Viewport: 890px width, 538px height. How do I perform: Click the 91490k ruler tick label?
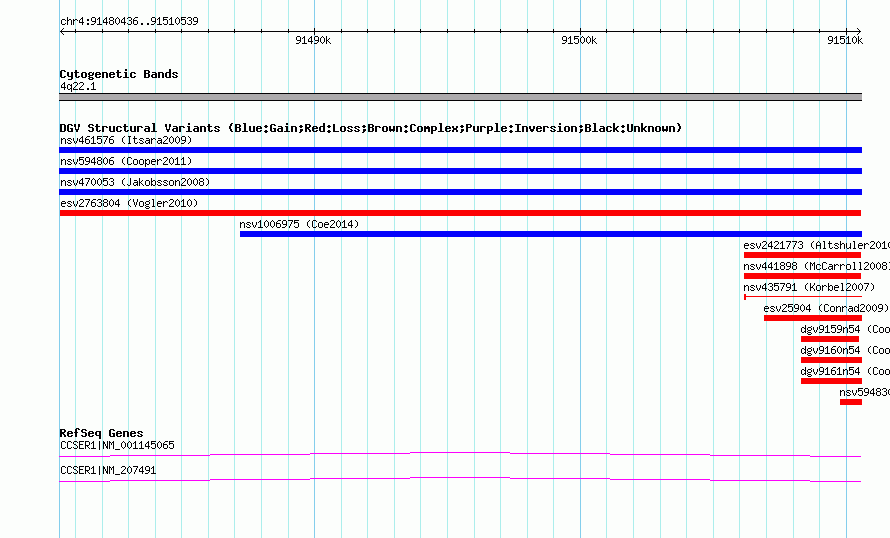coord(313,40)
